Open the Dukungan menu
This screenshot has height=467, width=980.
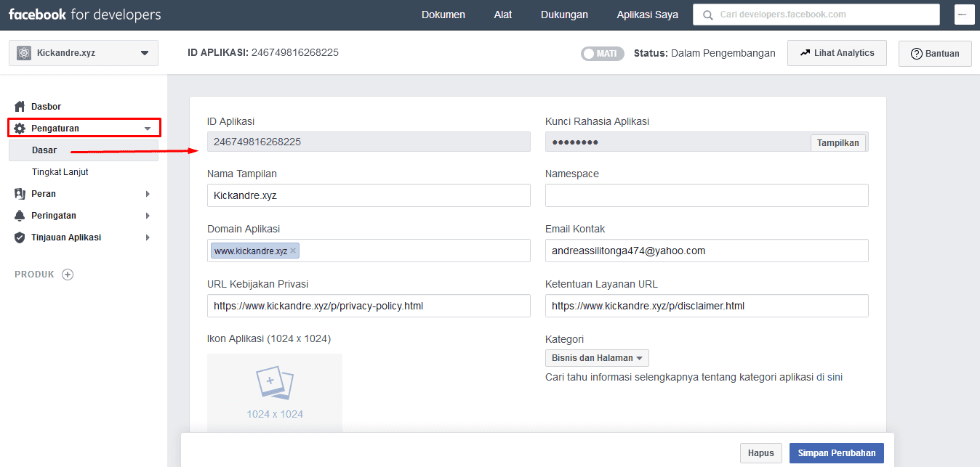point(564,15)
